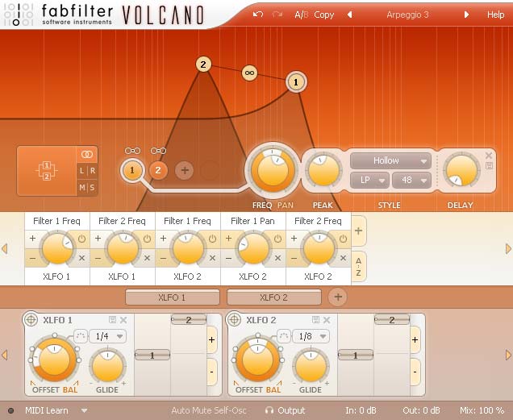Remove the filter with X icon
This screenshot has width=513, height=420.
pyautogui.click(x=489, y=156)
